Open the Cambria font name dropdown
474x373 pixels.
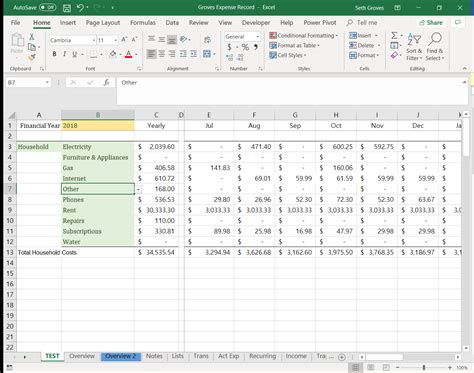[x=93, y=40]
